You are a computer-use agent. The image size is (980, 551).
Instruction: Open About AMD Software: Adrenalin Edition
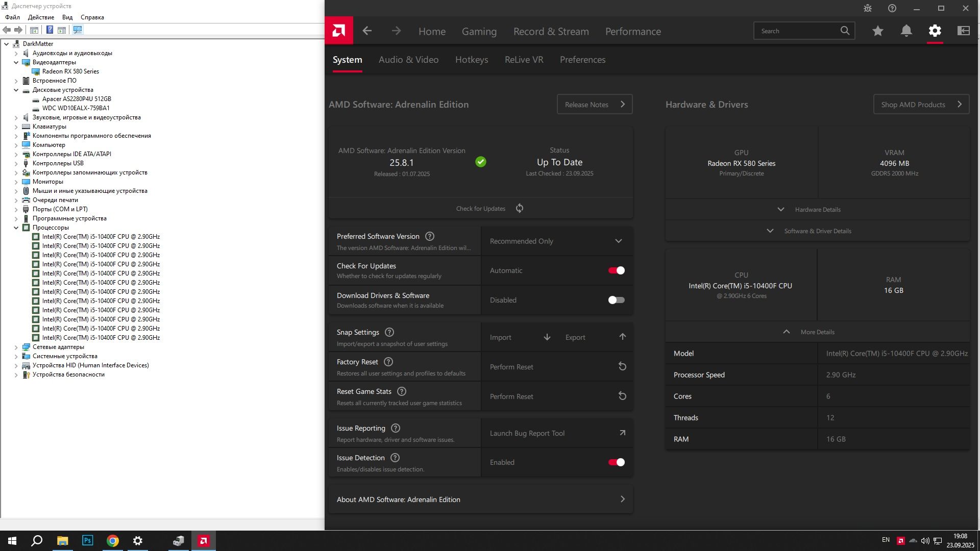pos(481,499)
